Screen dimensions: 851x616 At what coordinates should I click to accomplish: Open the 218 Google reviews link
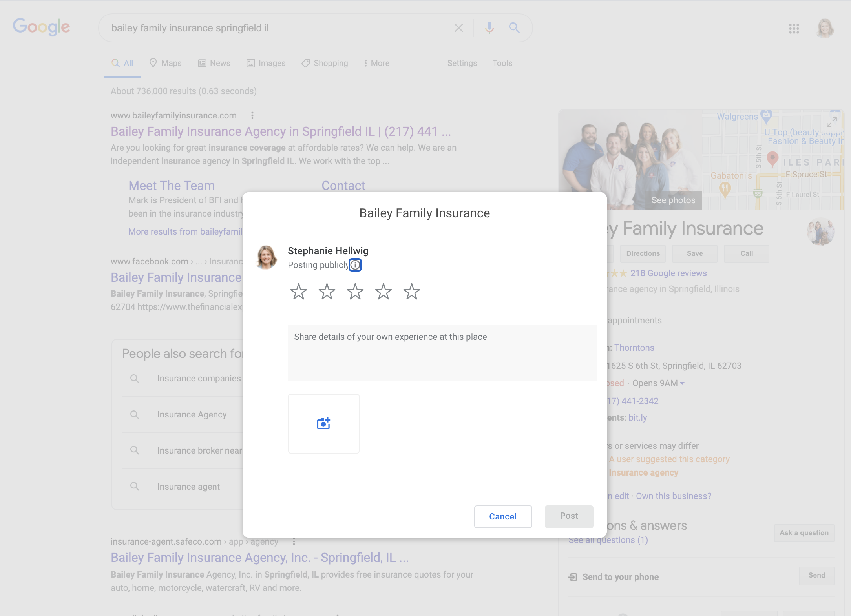[x=668, y=273]
